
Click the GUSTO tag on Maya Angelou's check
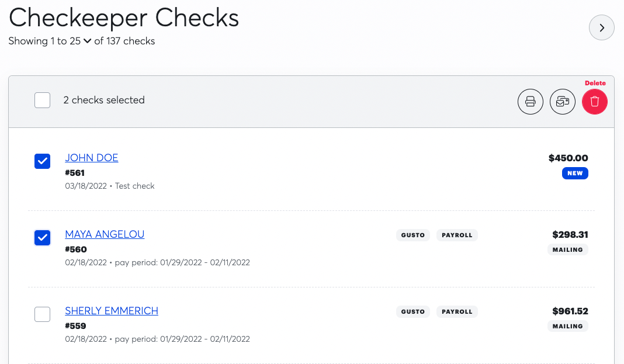point(413,235)
